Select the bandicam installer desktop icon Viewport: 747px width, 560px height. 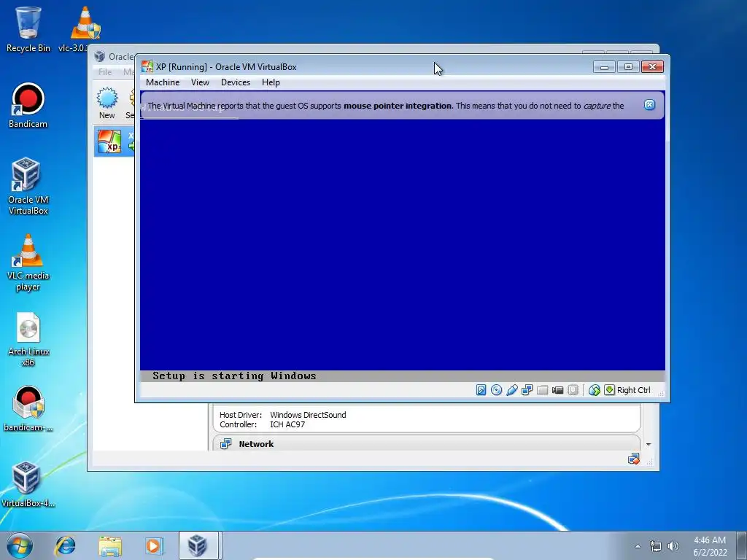pyautogui.click(x=28, y=408)
